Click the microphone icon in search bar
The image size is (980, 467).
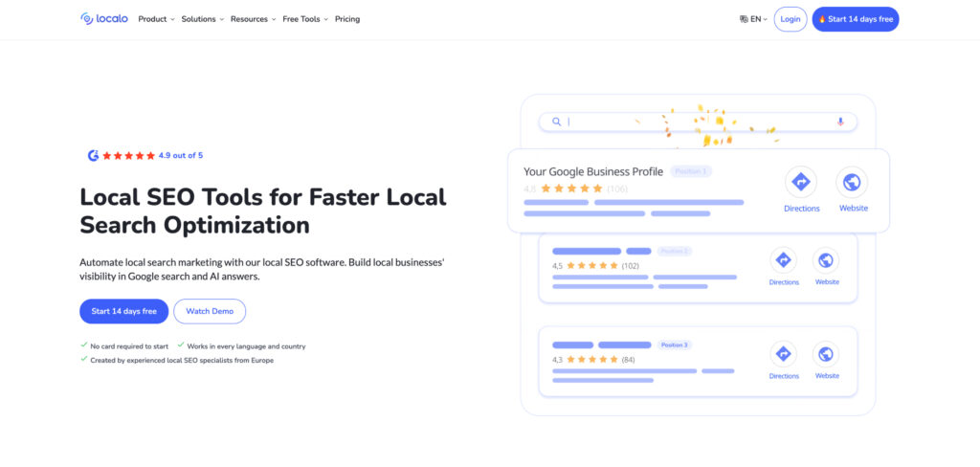coord(840,122)
